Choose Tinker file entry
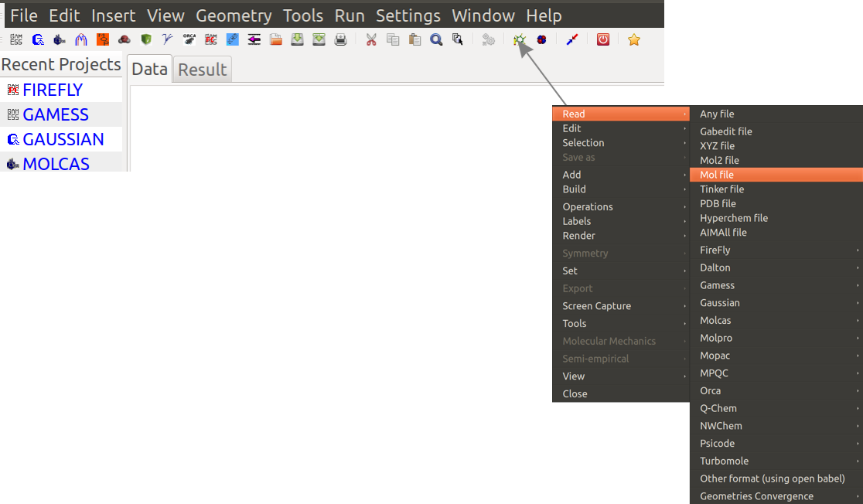The image size is (863, 504). click(x=776, y=189)
